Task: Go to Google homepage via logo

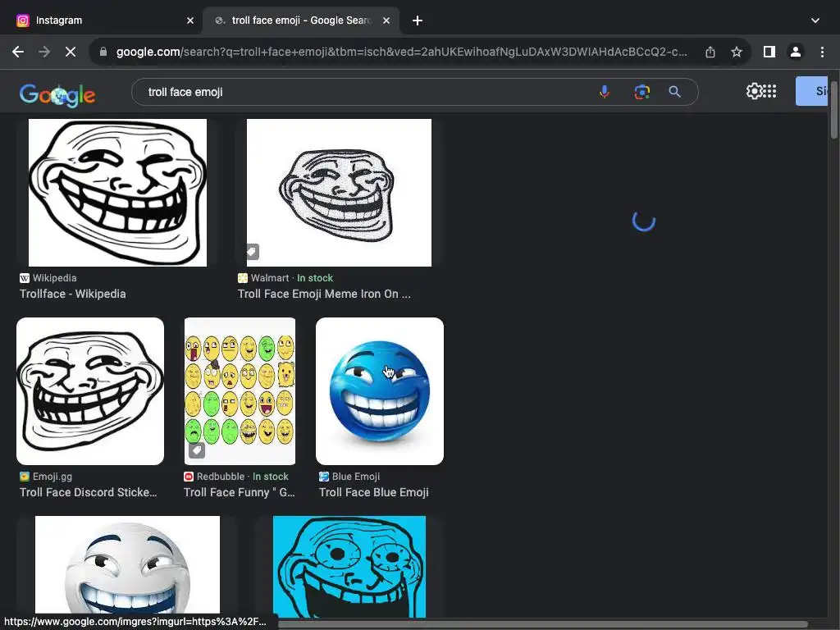Action: coord(57,95)
